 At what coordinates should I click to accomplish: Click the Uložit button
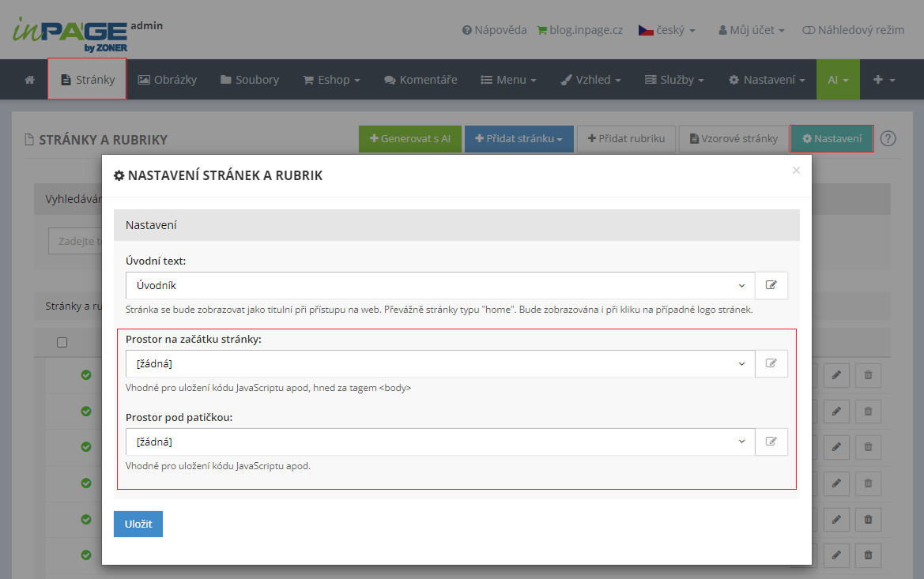tap(138, 524)
